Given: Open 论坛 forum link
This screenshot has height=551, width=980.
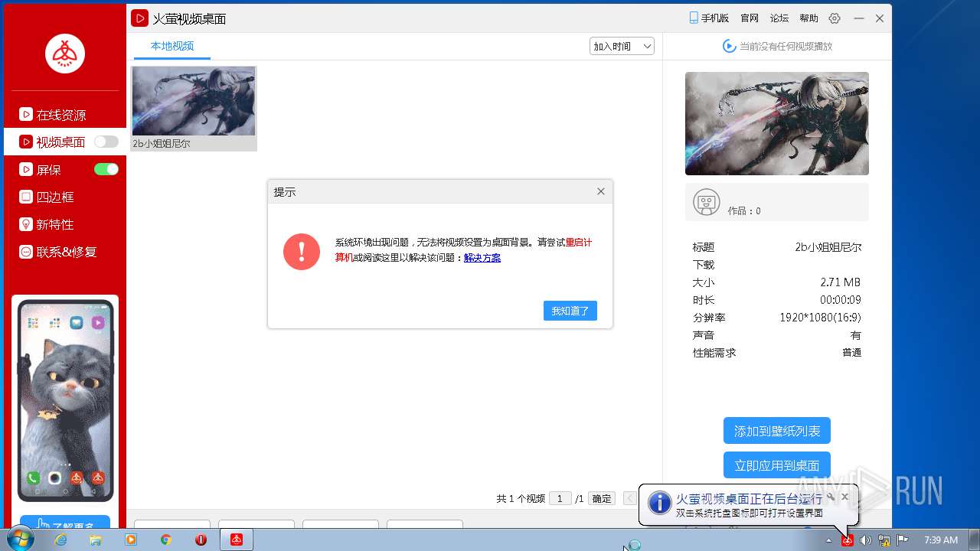Looking at the screenshot, I should pos(779,18).
